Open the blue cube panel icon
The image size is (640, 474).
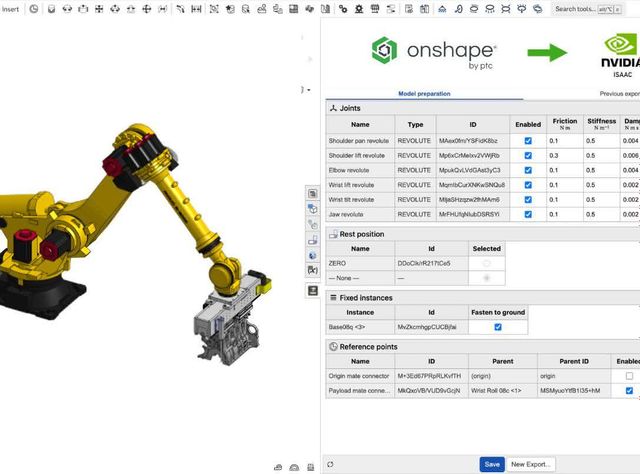(313, 209)
